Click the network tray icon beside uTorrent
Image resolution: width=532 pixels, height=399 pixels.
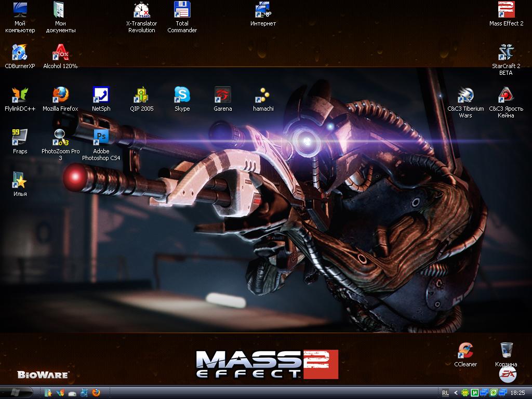484,393
